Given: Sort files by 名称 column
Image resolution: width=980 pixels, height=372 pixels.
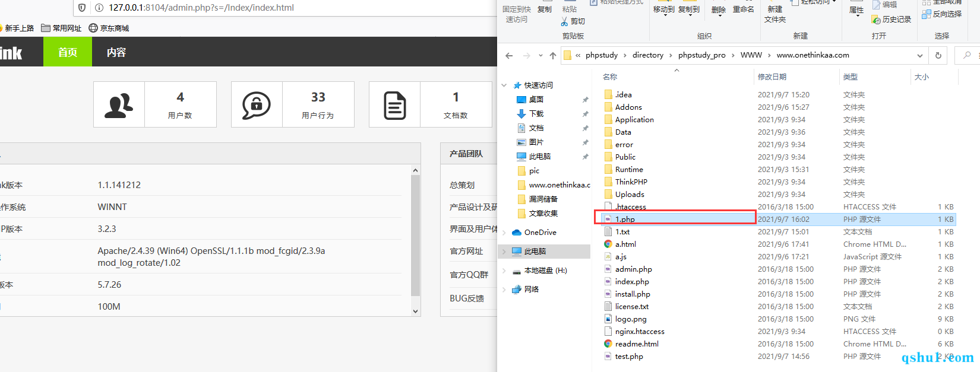Looking at the screenshot, I should coord(610,77).
